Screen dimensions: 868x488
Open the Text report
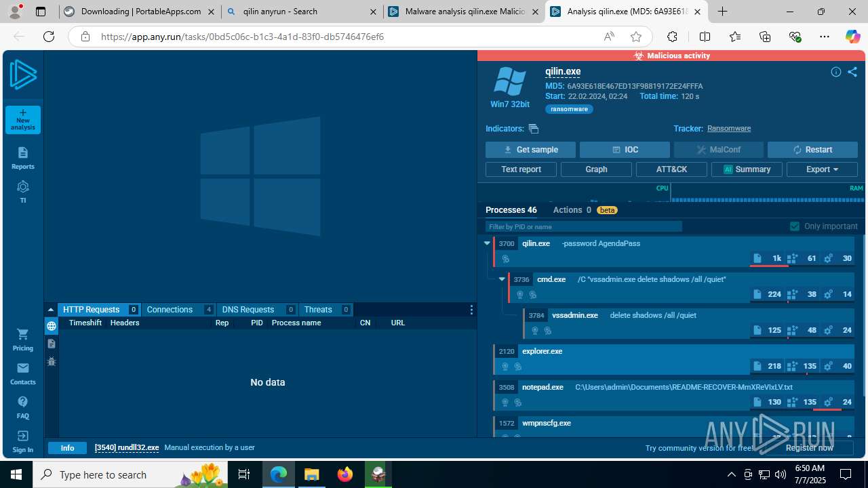[521, 169]
